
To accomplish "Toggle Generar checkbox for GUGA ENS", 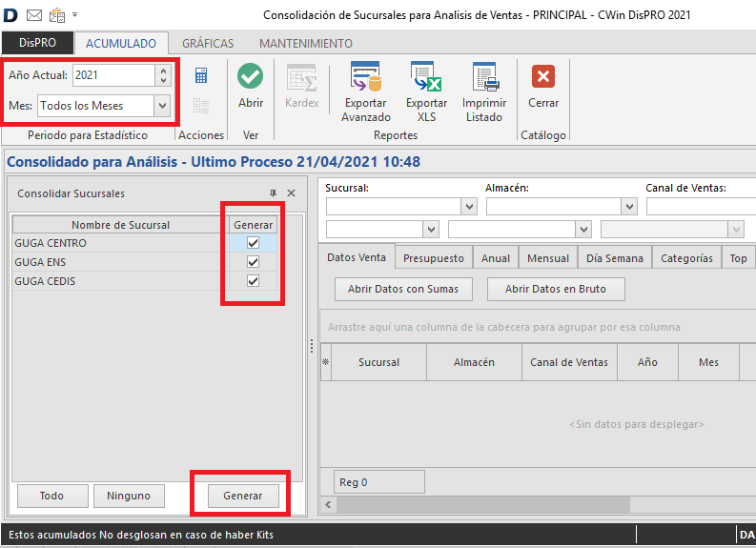I will [x=253, y=262].
